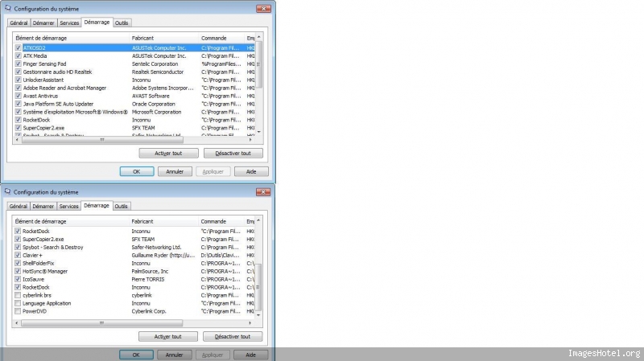Click Pierre TORRIS manufacturer cell
644x361 pixels.
148,279
